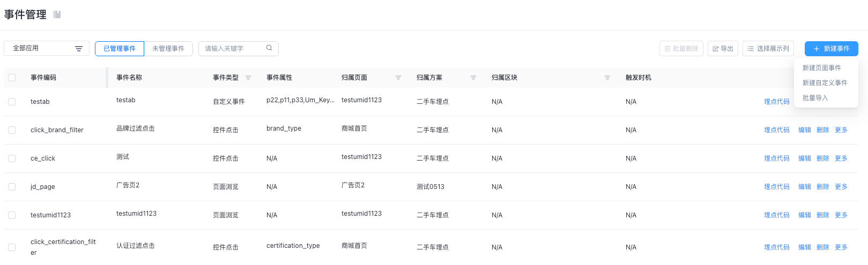The width and height of the screenshot is (868, 265).
Task: Select 新建自定义事件 from dropdown menu
Action: click(825, 83)
